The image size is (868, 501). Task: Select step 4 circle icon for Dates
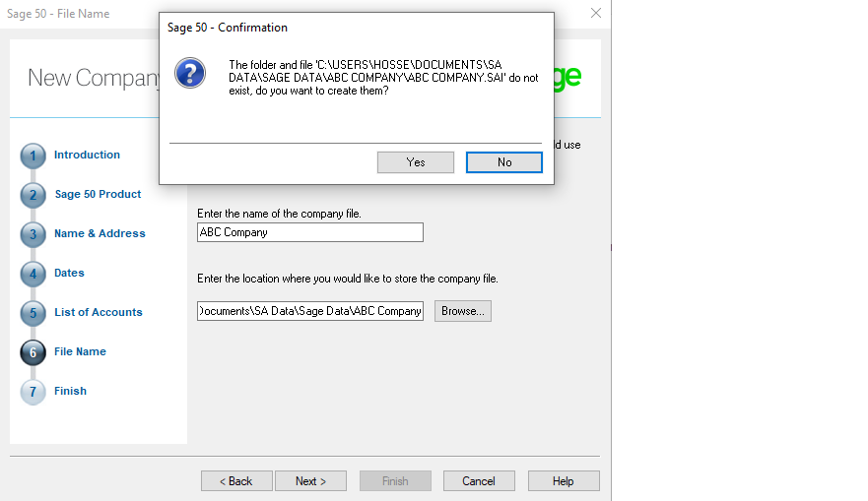[x=33, y=274]
